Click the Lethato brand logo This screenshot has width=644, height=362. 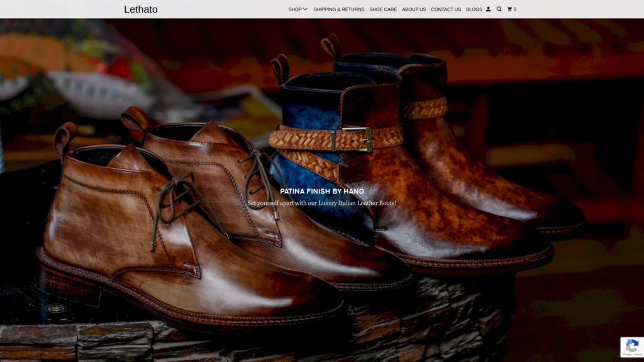pyautogui.click(x=141, y=9)
